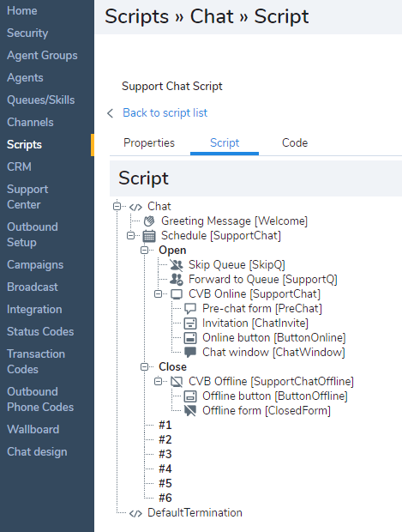Switch to the Properties tab
This screenshot has width=402, height=532.
[149, 142]
